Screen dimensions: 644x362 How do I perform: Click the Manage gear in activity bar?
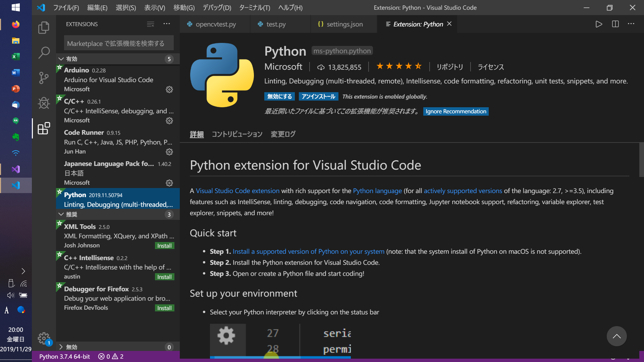pyautogui.click(x=44, y=338)
